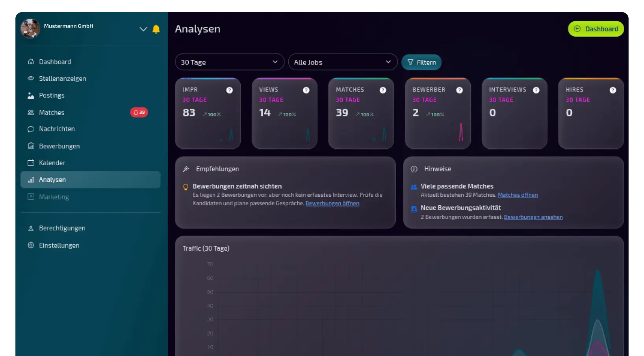Click the IMPR value 83
The image size is (644, 356).
(189, 113)
